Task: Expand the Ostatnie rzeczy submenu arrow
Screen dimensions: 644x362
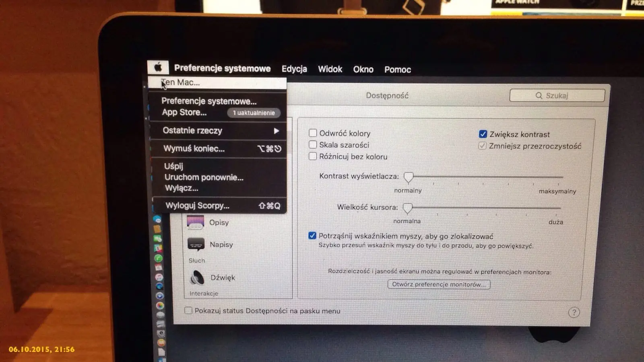Action: (x=276, y=131)
